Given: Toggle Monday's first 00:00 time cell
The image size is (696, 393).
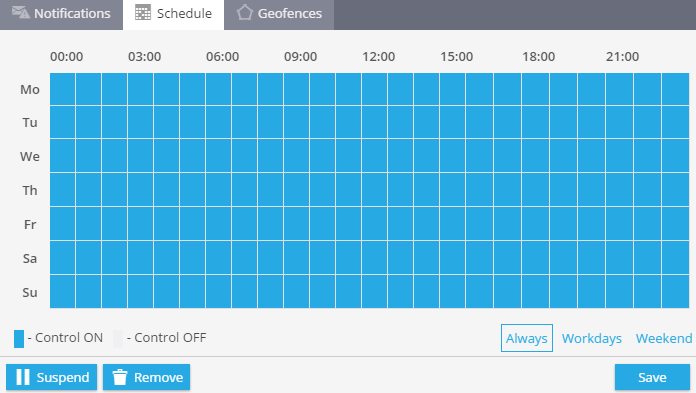Looking at the screenshot, I should [x=63, y=89].
